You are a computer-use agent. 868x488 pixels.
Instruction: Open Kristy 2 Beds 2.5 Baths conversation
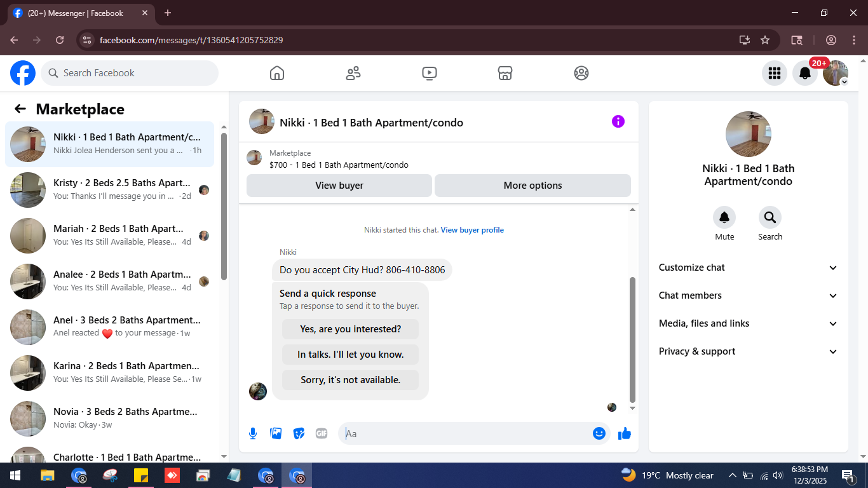point(109,190)
